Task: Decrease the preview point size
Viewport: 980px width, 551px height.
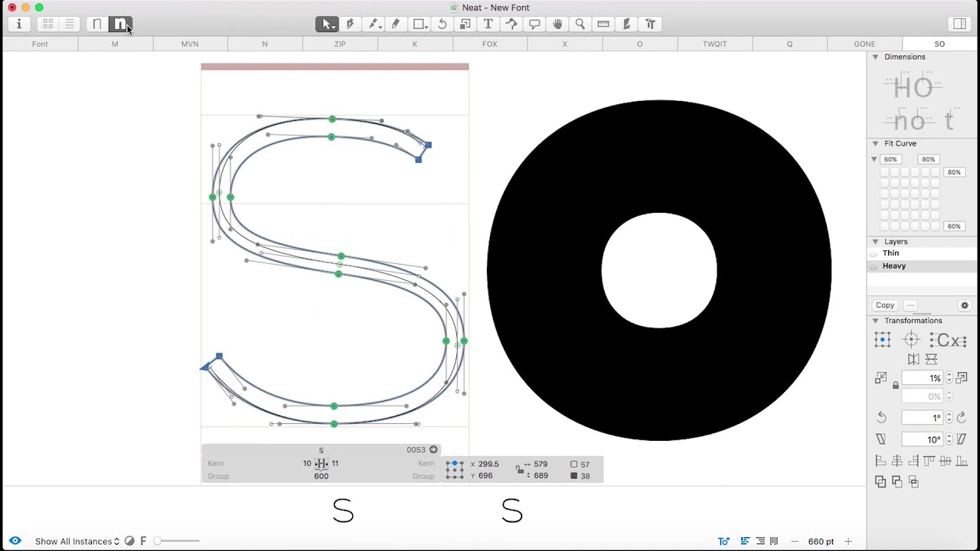Action: coord(794,541)
